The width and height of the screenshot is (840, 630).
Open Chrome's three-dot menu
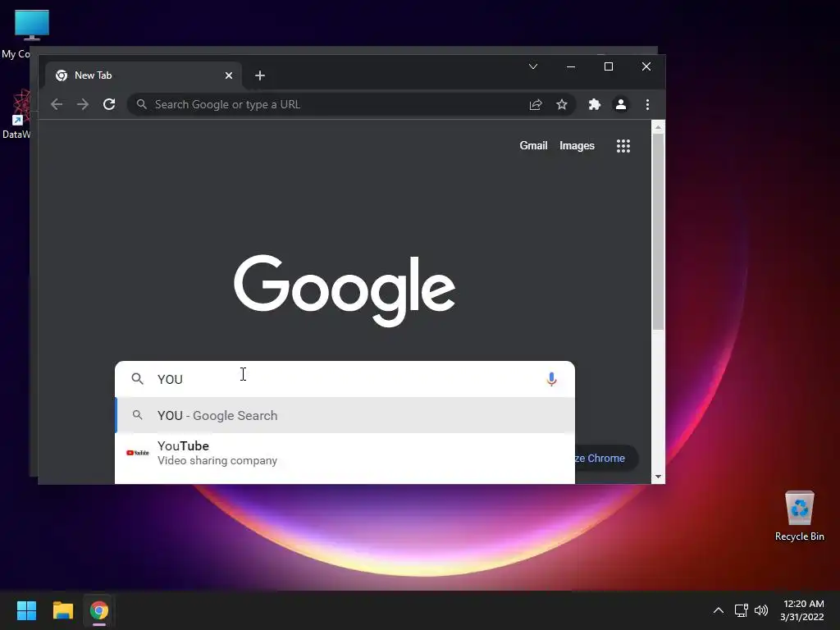click(648, 104)
